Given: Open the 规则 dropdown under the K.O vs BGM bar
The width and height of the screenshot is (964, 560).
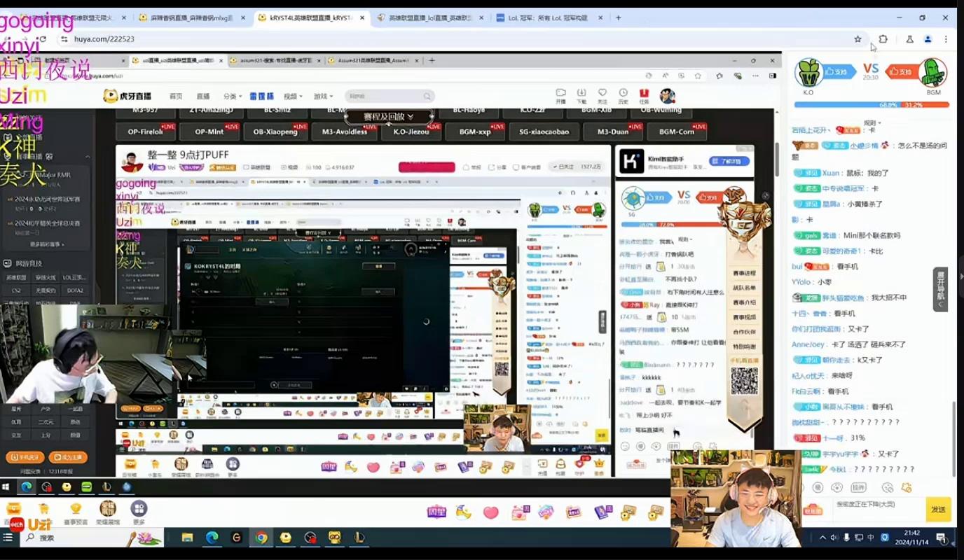Looking at the screenshot, I should (872, 123).
